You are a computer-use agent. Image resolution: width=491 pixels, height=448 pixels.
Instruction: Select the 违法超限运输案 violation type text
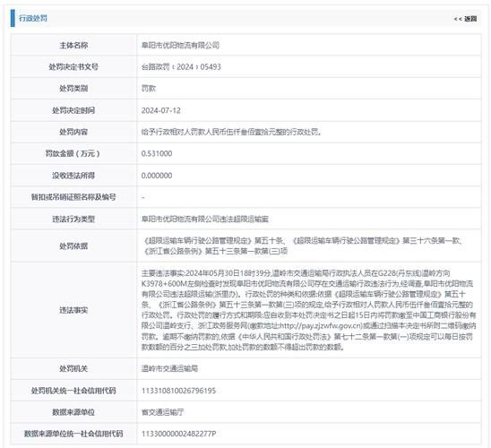[205, 220]
